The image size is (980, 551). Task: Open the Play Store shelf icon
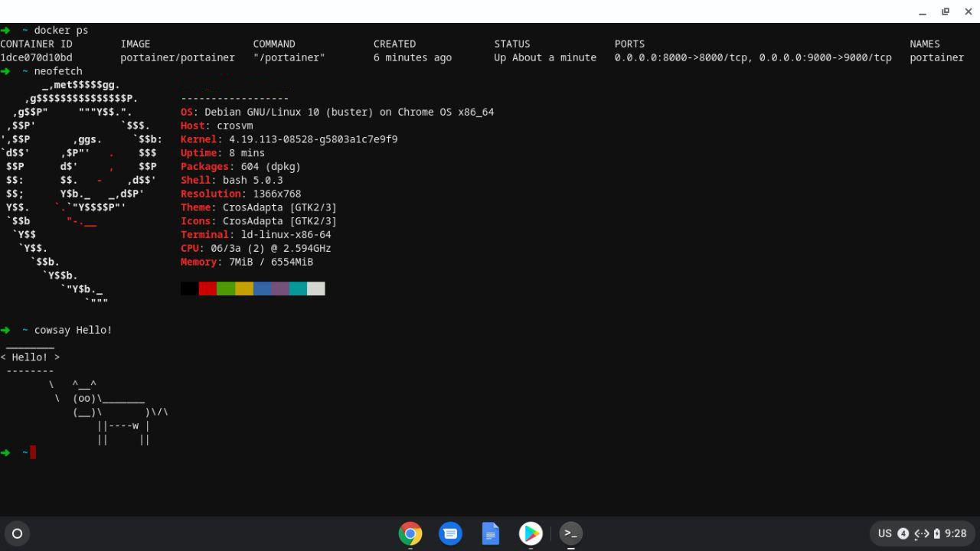(x=531, y=533)
